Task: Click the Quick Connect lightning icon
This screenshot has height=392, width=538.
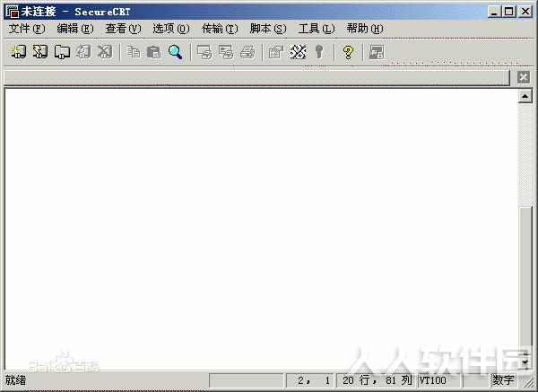Action: (40, 52)
